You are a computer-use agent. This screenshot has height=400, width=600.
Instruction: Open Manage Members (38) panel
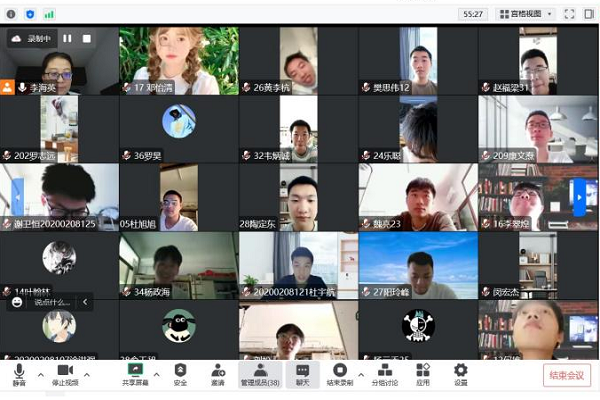260,374
